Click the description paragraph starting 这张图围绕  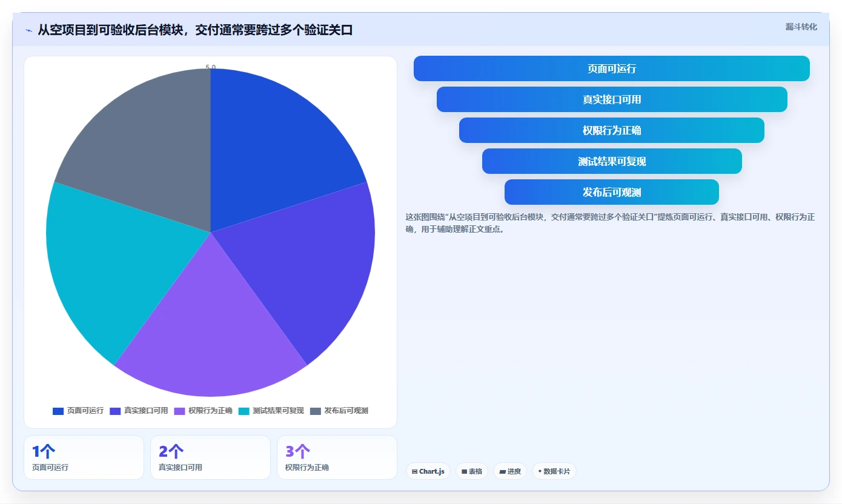click(611, 223)
